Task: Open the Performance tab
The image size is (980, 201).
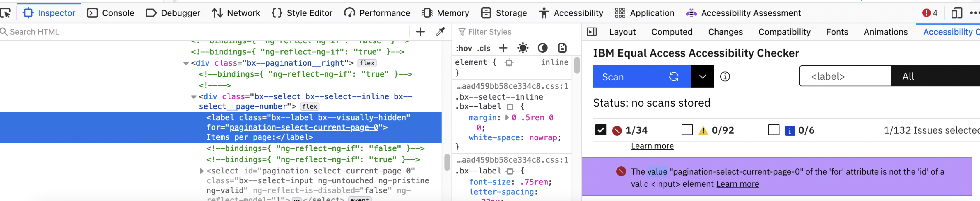Action: pyautogui.click(x=377, y=13)
